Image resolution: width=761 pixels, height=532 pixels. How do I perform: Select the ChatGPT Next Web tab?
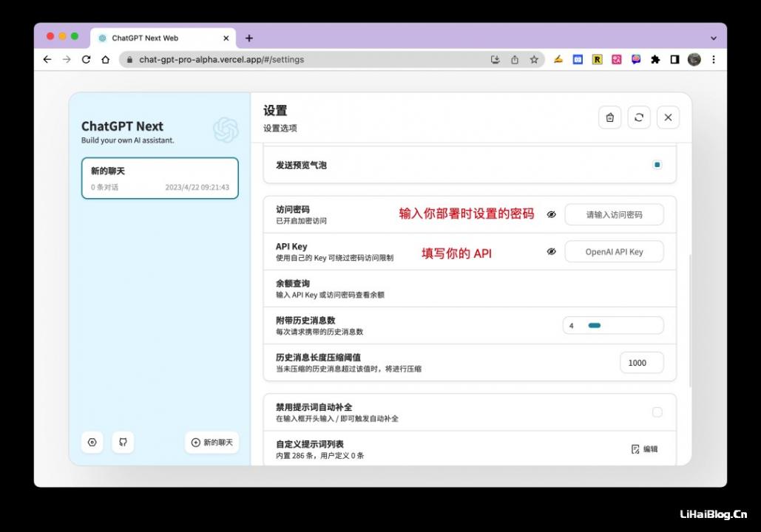point(163,38)
